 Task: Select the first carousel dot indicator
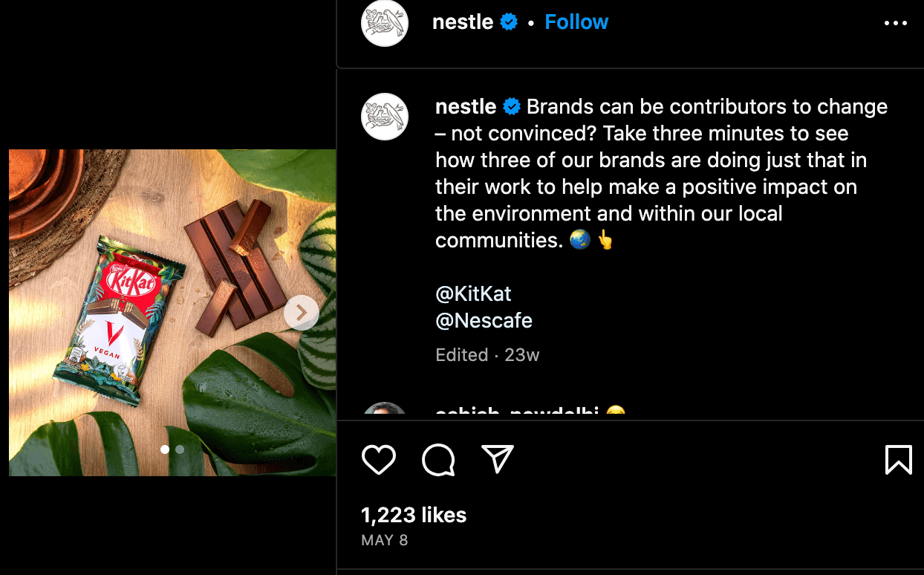coord(165,449)
